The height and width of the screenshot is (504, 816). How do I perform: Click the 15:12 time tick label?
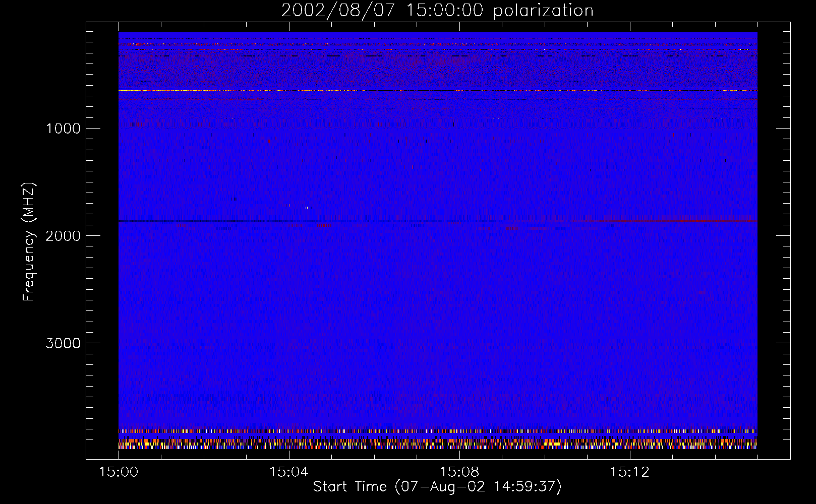coord(629,472)
